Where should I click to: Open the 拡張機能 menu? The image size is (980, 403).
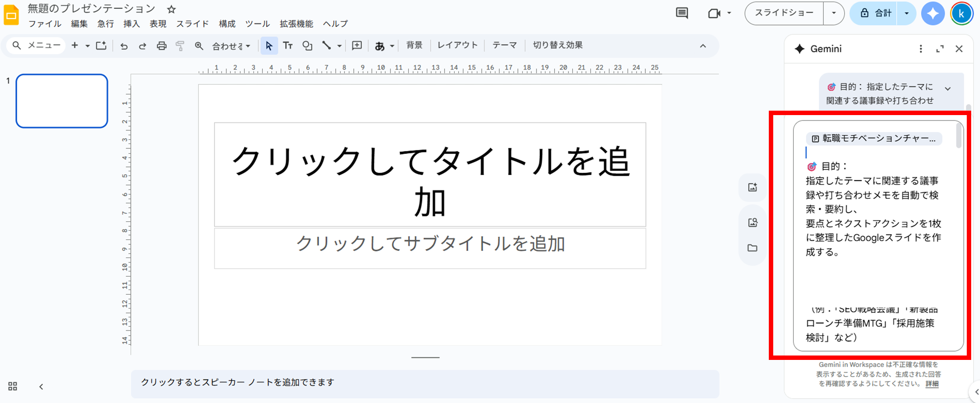[296, 24]
